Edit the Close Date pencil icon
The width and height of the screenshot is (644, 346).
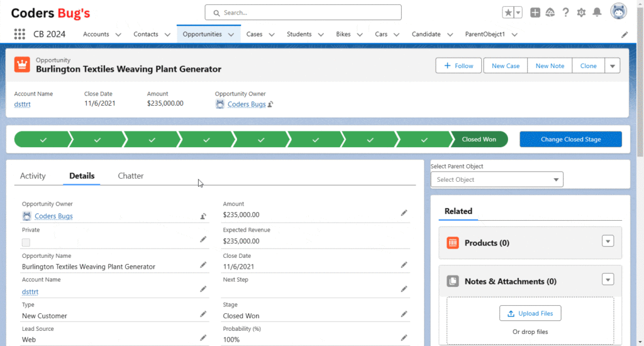tap(404, 265)
